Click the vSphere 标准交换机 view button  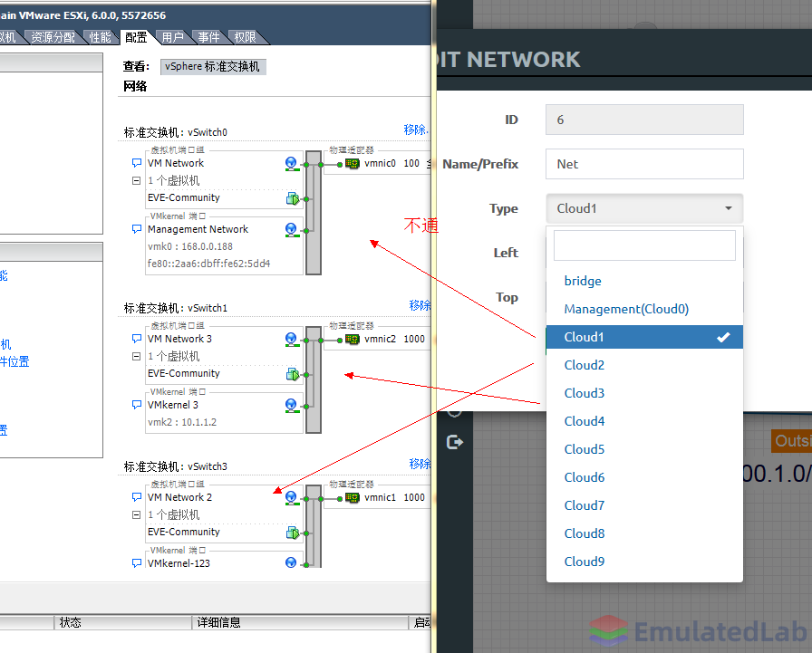[x=213, y=67]
